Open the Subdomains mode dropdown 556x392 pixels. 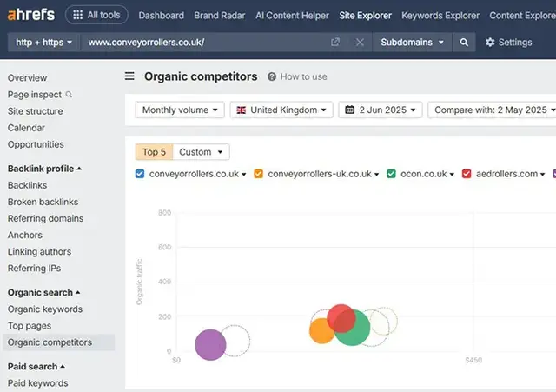[412, 43]
